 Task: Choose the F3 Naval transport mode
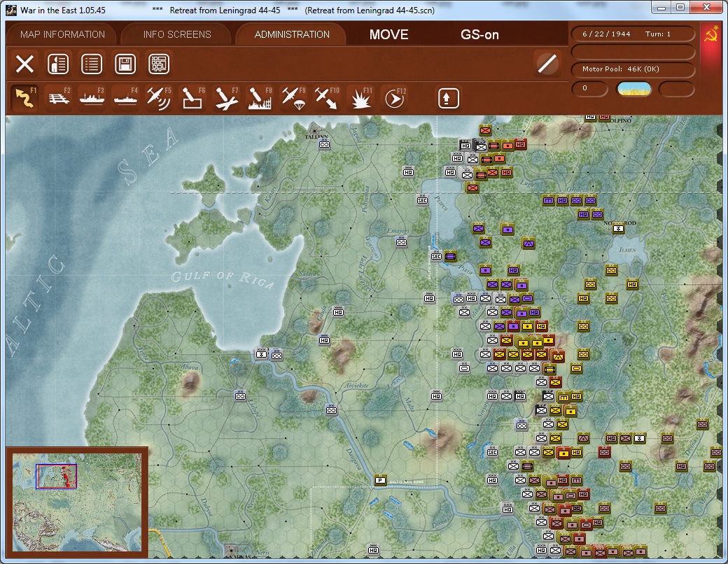point(92,98)
